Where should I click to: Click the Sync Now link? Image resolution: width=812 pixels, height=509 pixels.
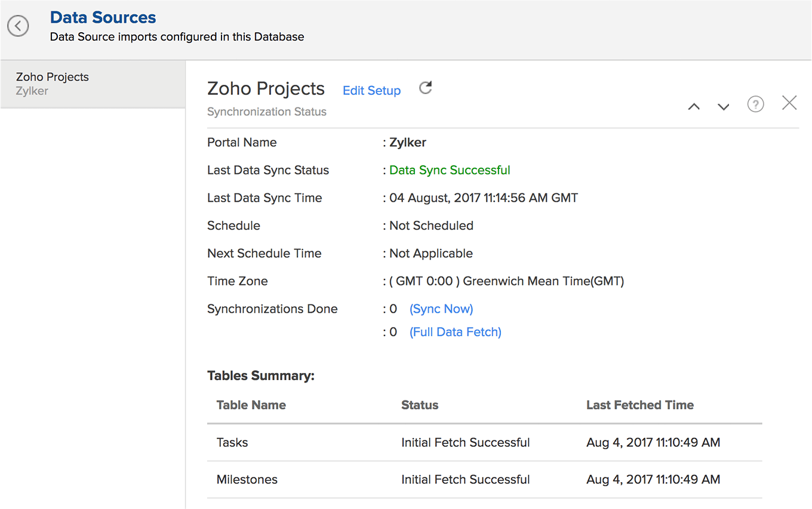[x=441, y=309]
